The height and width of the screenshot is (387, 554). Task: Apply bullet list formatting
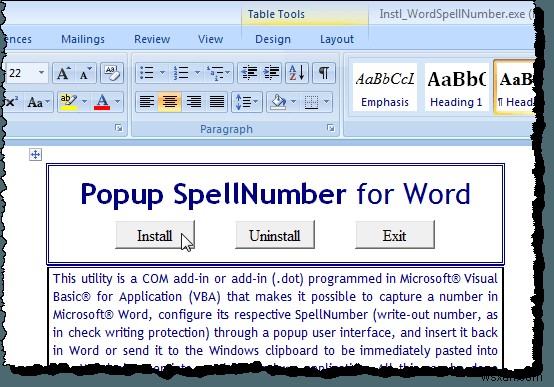pos(146,73)
